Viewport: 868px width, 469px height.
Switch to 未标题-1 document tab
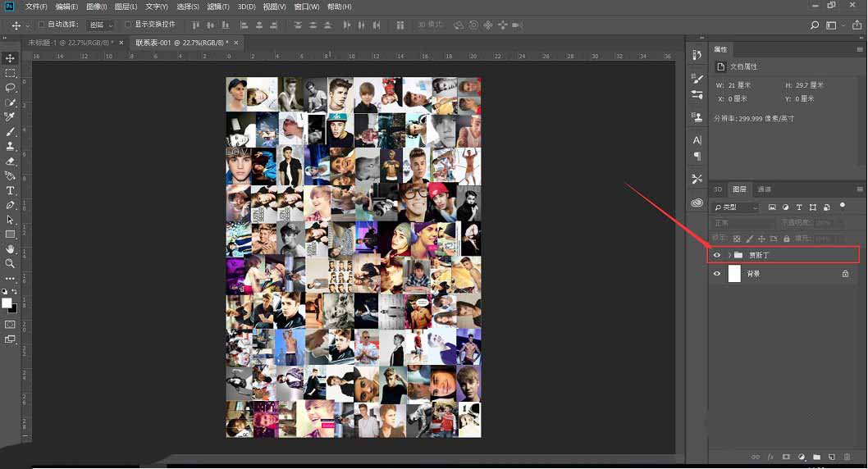[71, 43]
